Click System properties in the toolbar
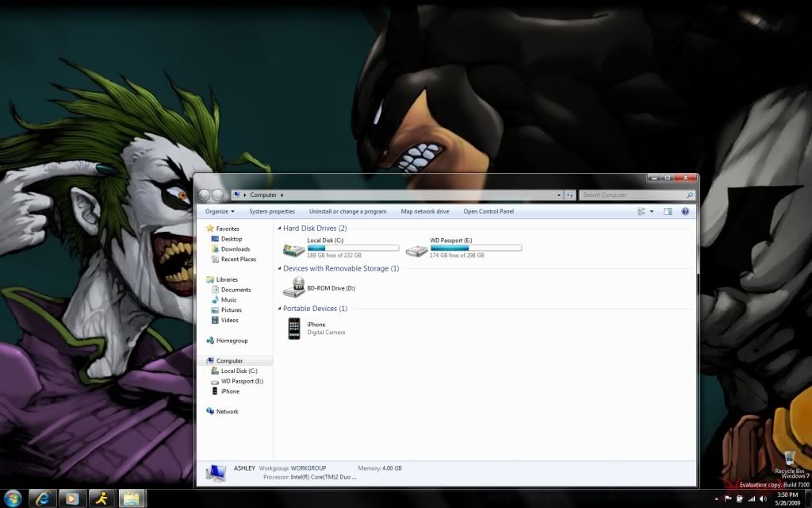Image resolution: width=812 pixels, height=508 pixels. coord(272,211)
